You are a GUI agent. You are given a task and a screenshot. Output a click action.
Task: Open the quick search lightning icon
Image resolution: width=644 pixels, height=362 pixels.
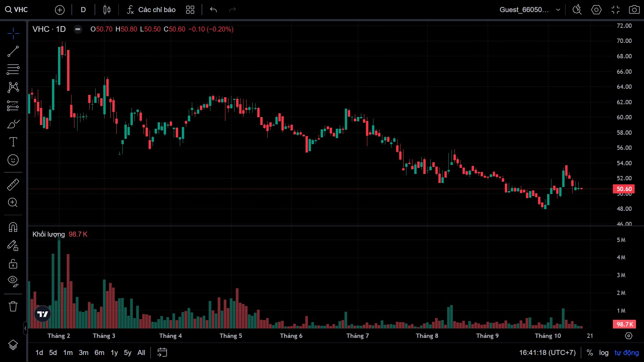click(577, 10)
